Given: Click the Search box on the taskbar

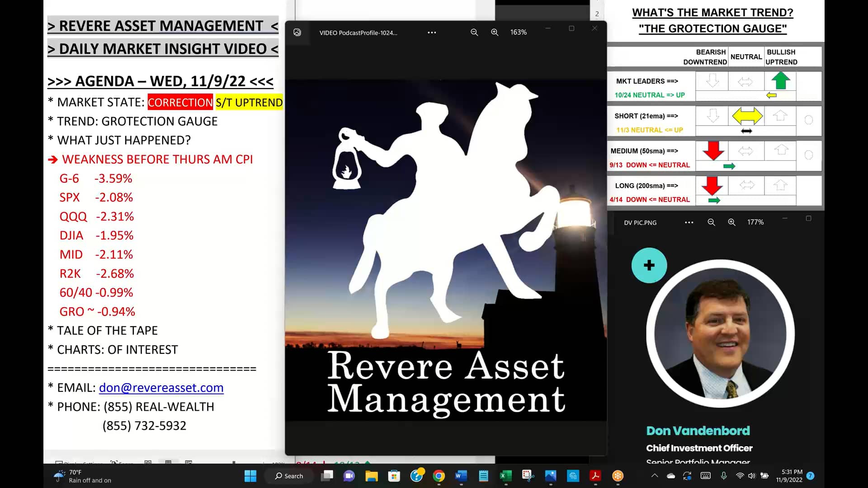Looking at the screenshot, I should 289,476.
